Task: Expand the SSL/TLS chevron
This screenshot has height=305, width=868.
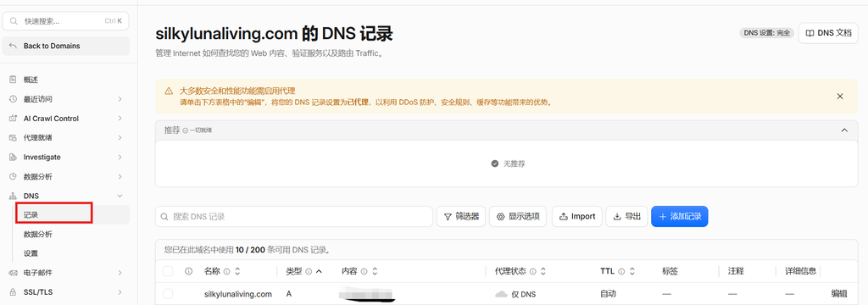Action: tap(120, 291)
